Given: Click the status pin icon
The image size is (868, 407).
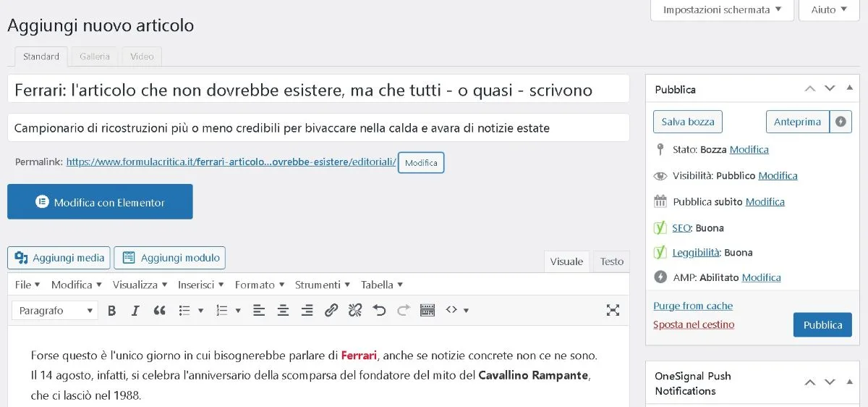Looking at the screenshot, I should (x=660, y=149).
